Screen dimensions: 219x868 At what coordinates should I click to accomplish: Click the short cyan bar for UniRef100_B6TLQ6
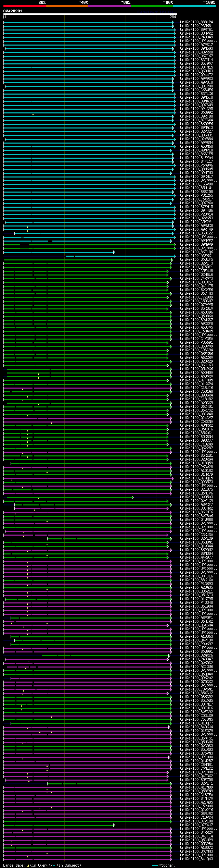coord(59,252)
